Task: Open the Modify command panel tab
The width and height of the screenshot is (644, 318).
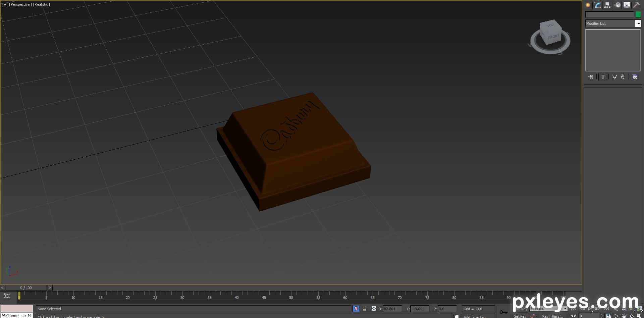Action: click(x=597, y=5)
